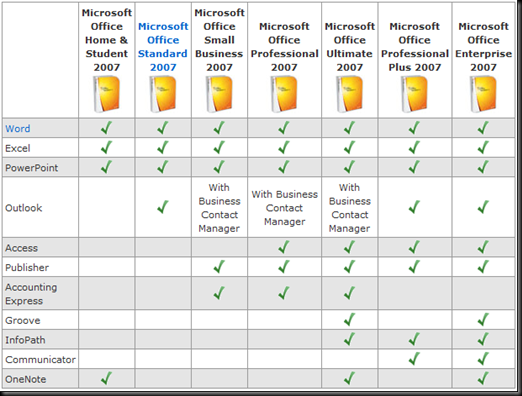Viewport: 522px width, 396px height.
Task: Click the Office Ultimate 2007 box image
Action: pyautogui.click(x=349, y=94)
